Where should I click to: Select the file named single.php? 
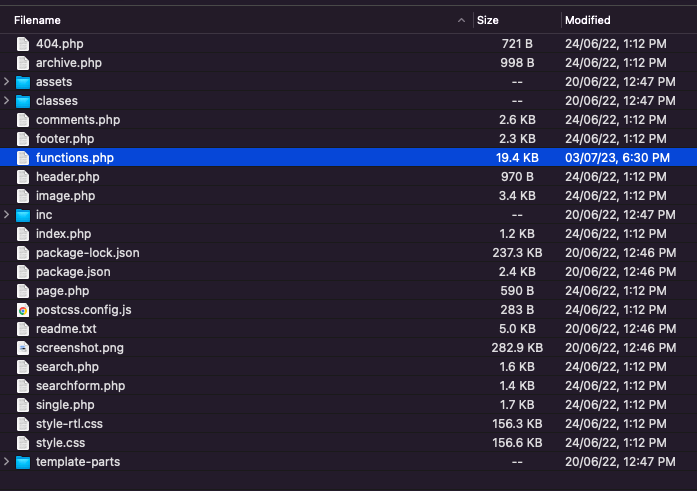coord(65,405)
